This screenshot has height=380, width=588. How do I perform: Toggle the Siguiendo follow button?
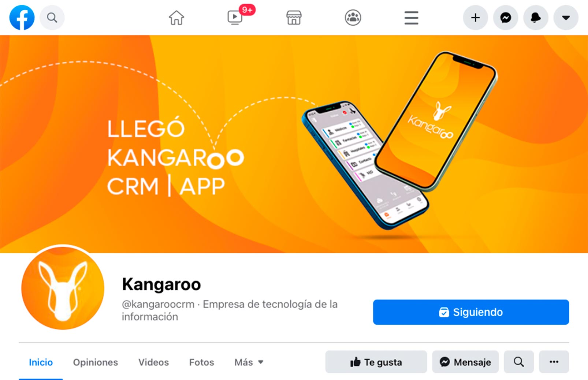coord(471,312)
